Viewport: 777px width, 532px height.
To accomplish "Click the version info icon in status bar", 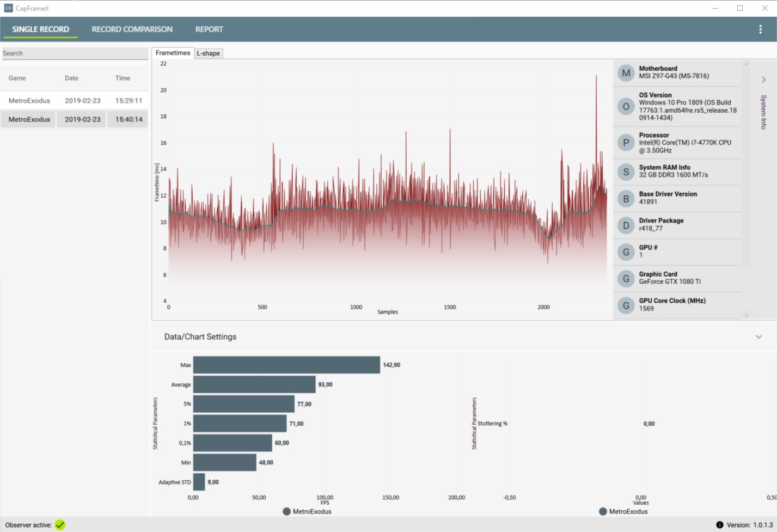I will pyautogui.click(x=719, y=525).
